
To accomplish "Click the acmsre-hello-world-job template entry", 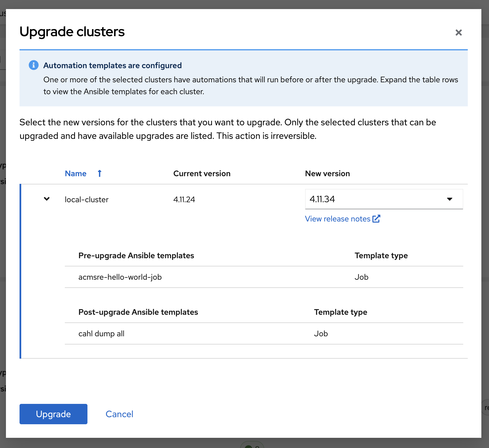I will point(120,277).
